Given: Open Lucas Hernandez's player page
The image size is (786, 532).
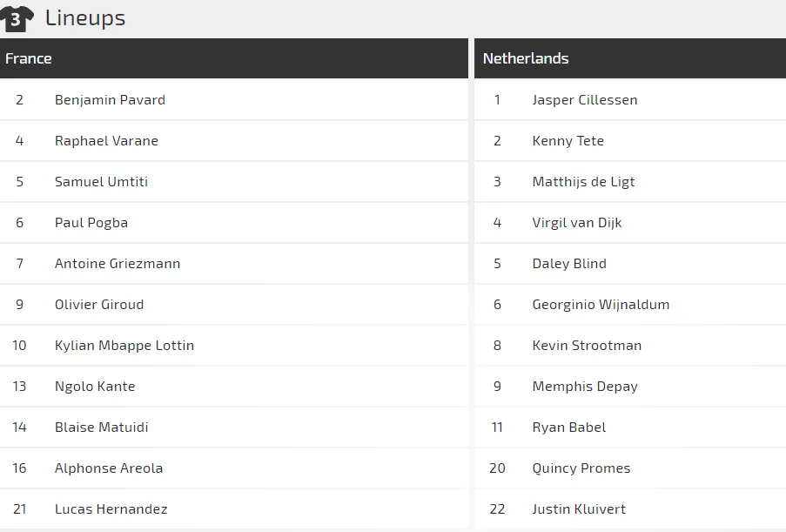Looking at the screenshot, I should tap(111, 509).
